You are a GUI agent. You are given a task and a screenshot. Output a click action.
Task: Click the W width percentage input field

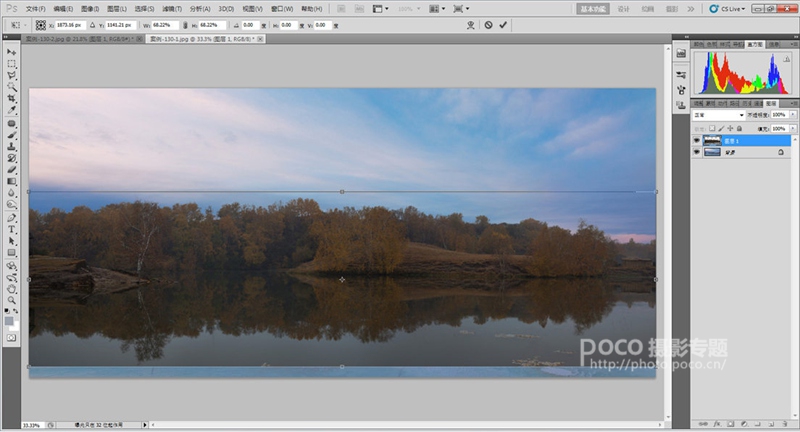(165, 24)
